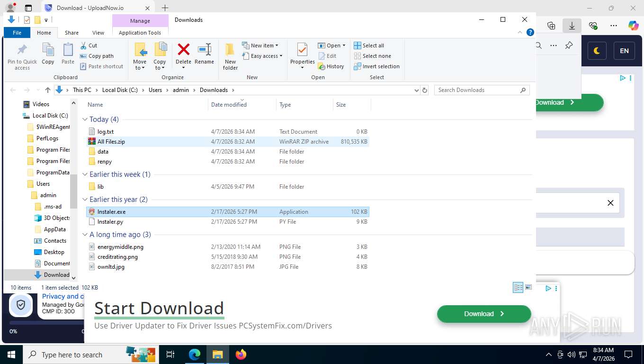
Task: Open the Copy to menu
Action: (x=160, y=57)
